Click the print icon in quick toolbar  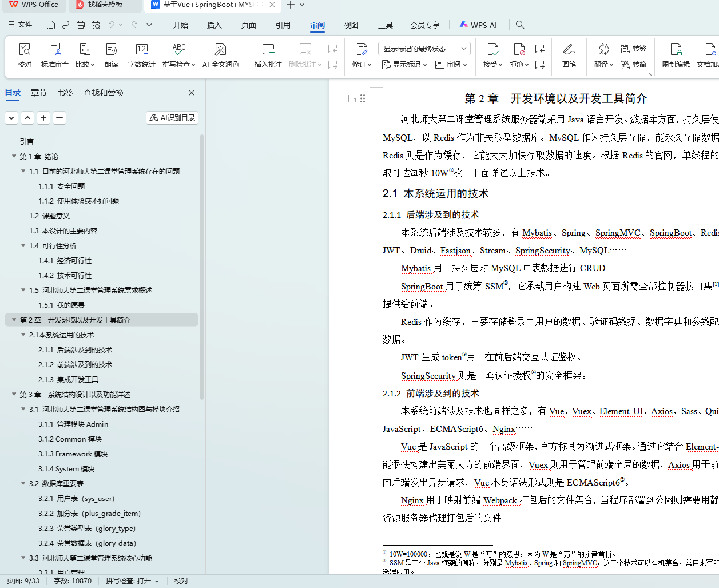tap(81, 25)
